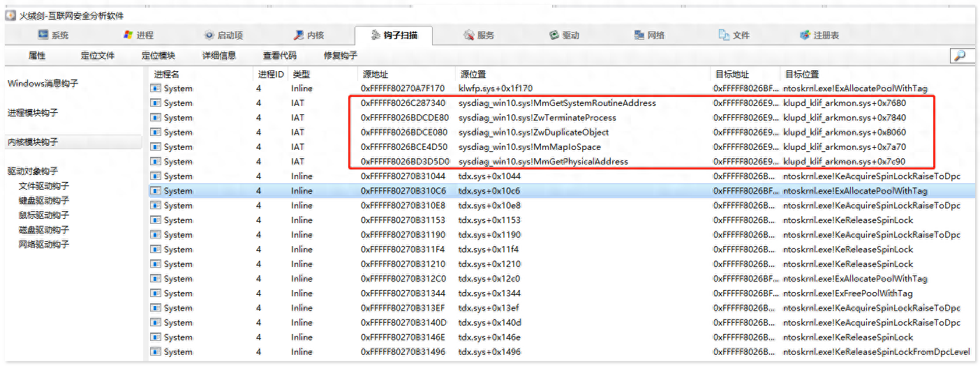Click the search magnifier button

pos(963,56)
